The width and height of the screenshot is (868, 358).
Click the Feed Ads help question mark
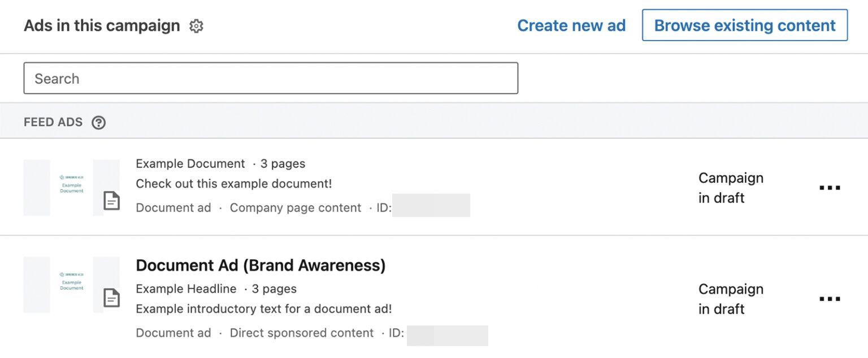pyautogui.click(x=98, y=122)
